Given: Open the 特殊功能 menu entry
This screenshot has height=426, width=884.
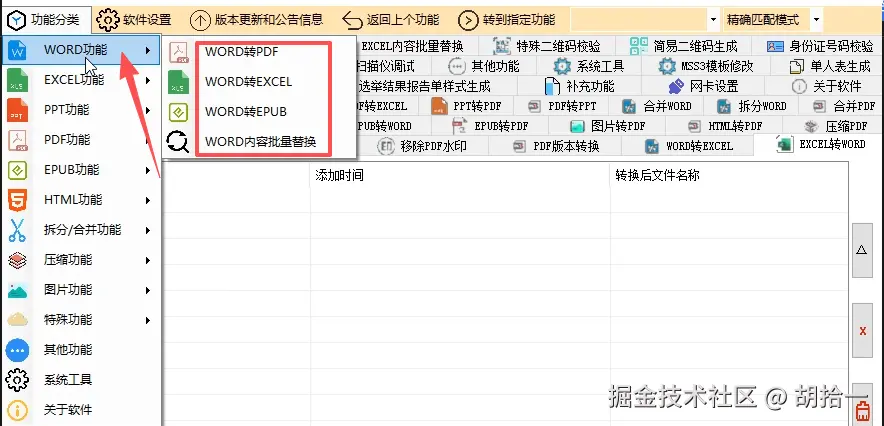Looking at the screenshot, I should tap(81, 320).
